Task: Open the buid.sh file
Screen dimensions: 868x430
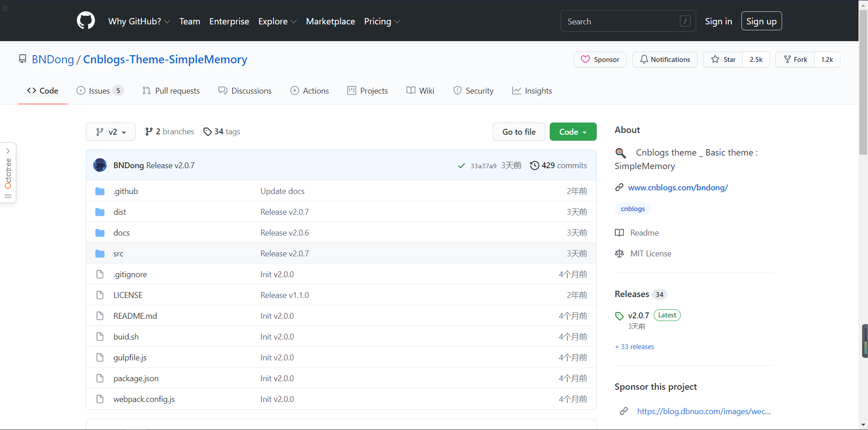Action: 126,337
